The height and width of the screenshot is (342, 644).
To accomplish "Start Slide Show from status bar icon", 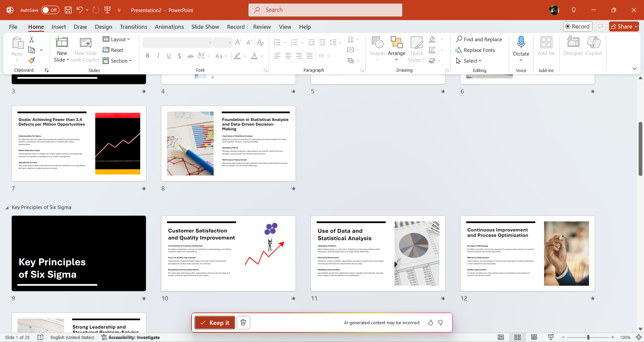I will tap(551, 337).
